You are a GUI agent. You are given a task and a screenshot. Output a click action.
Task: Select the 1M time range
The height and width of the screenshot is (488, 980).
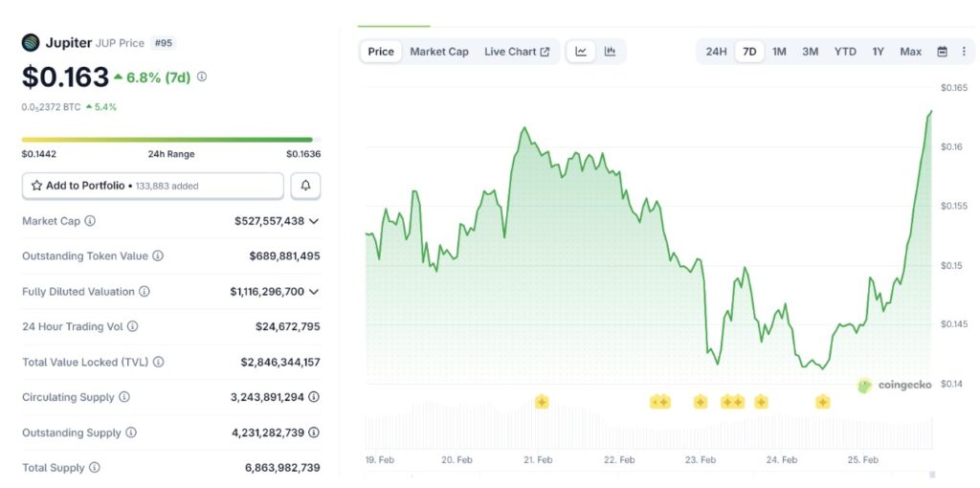(x=779, y=52)
